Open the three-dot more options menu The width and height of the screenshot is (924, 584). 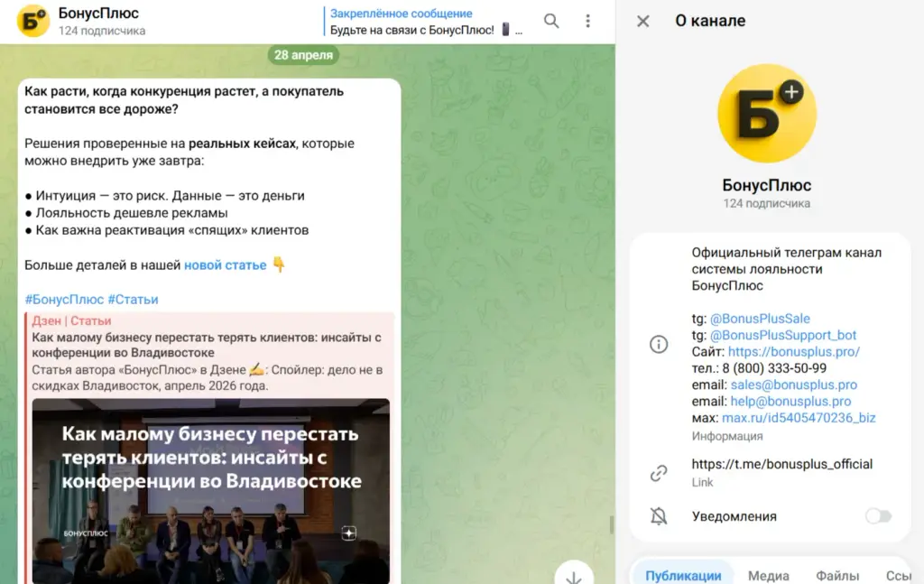[x=587, y=22]
